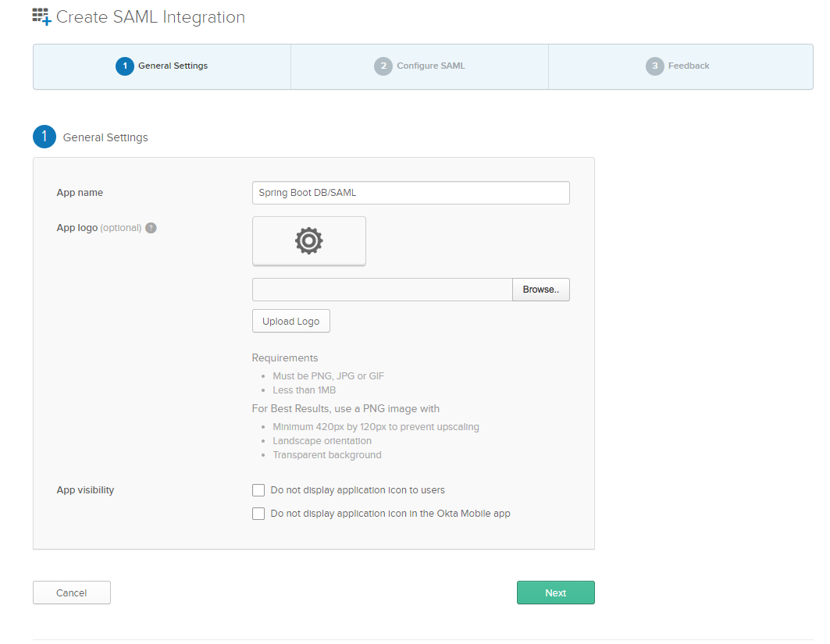
Task: Cancel the SAML integration setup
Action: click(x=72, y=592)
